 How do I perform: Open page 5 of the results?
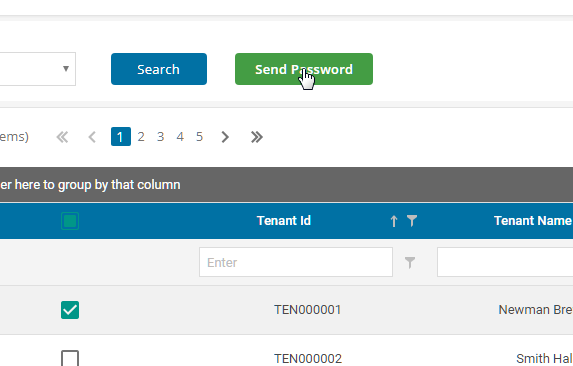tap(199, 137)
